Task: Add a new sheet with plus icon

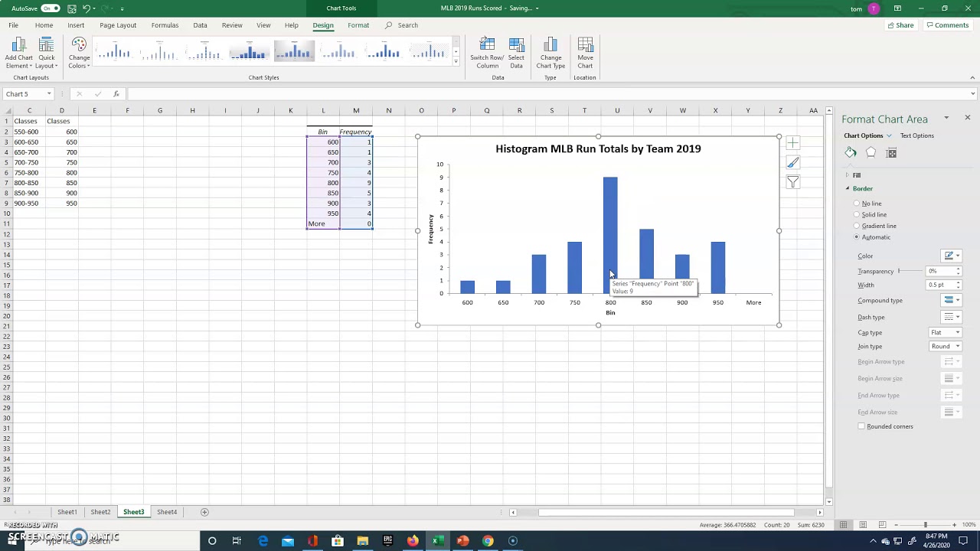Action: pyautogui.click(x=204, y=512)
